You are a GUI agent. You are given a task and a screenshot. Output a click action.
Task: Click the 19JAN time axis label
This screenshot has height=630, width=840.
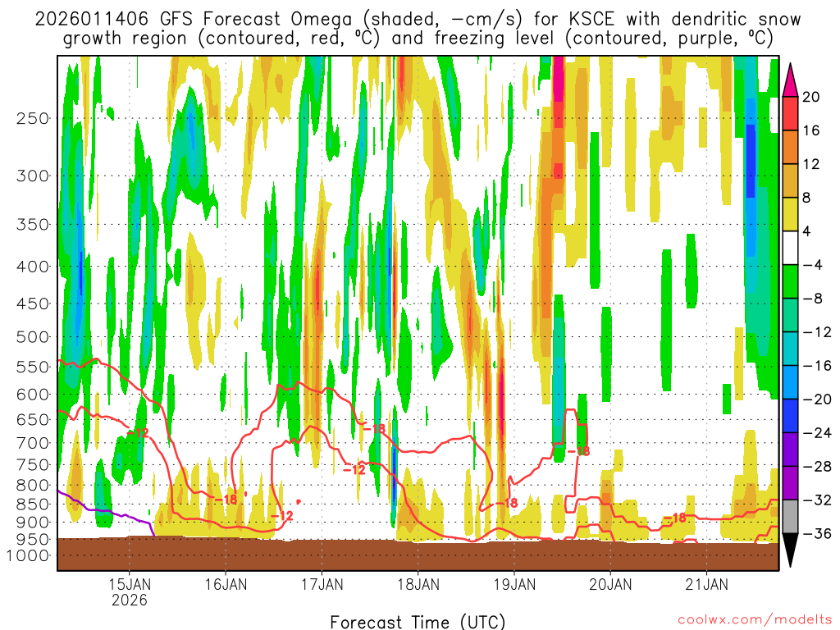pos(514,584)
